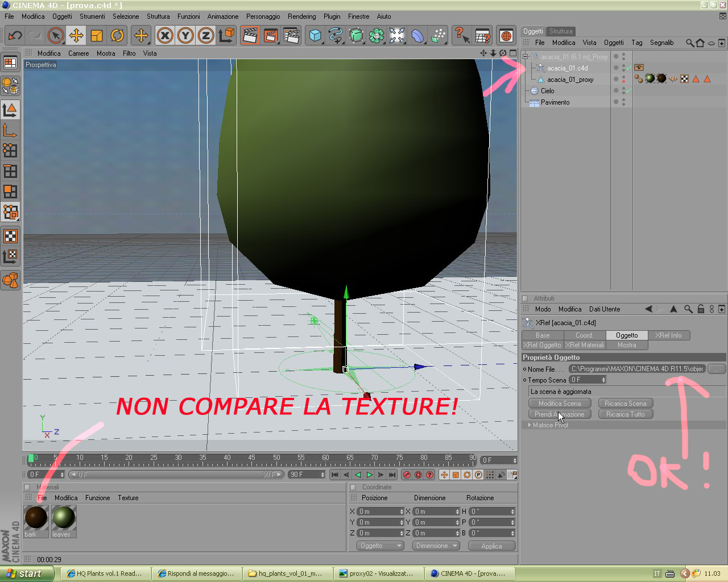Open the XRef Materiali tab

[x=585, y=345]
